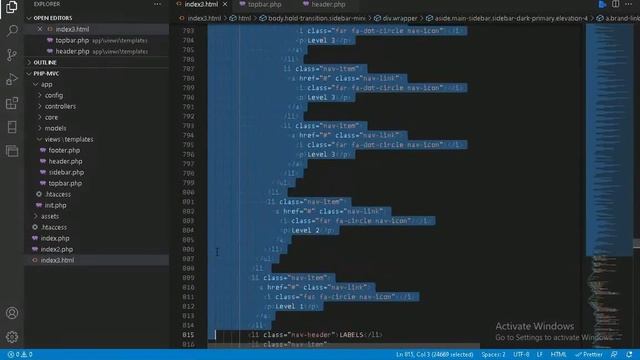The width and height of the screenshot is (640, 360).
Task: Click the Prettier status bar item
Action: click(589, 354)
